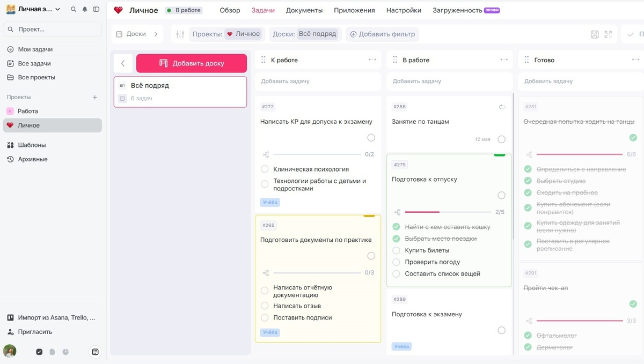Click subtasks tree icon on task #275
Viewport: 644px width, 364px height.
(397, 212)
